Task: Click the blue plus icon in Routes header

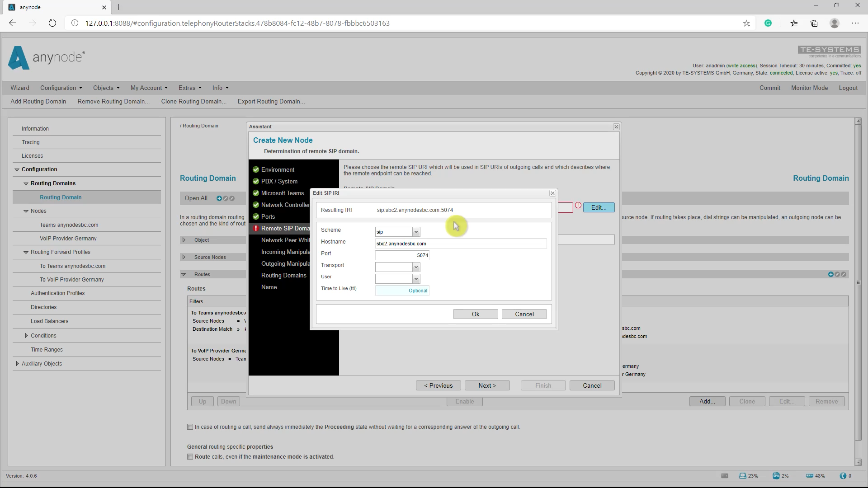Action: click(831, 274)
